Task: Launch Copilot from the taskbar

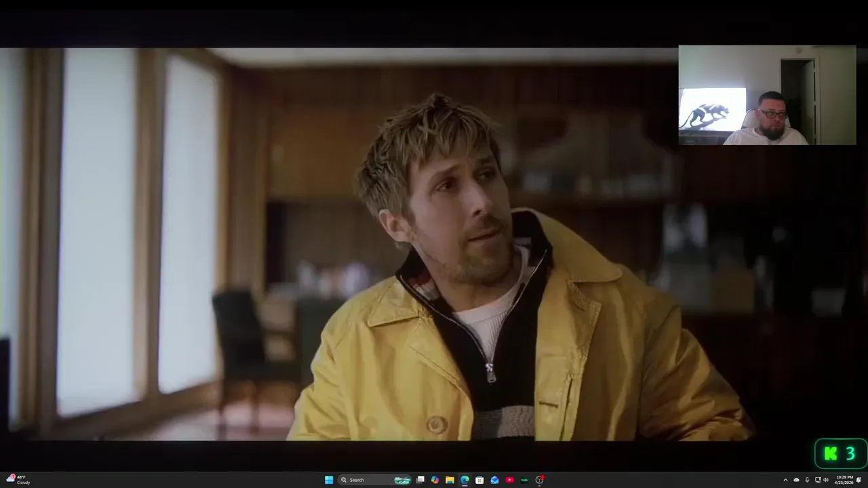Action: click(435, 480)
